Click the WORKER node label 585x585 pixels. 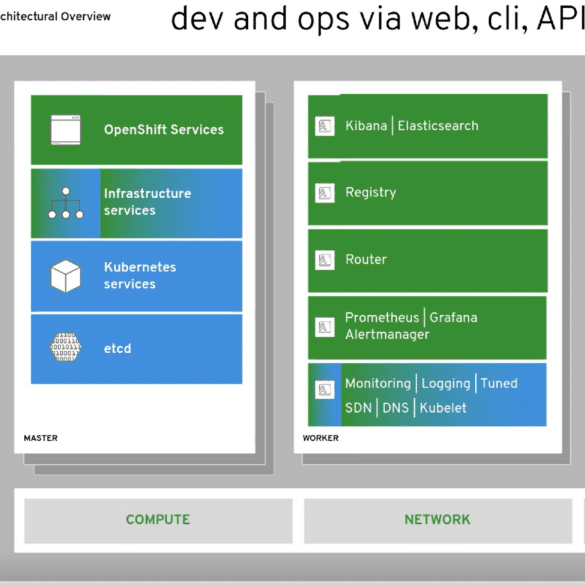click(x=320, y=438)
